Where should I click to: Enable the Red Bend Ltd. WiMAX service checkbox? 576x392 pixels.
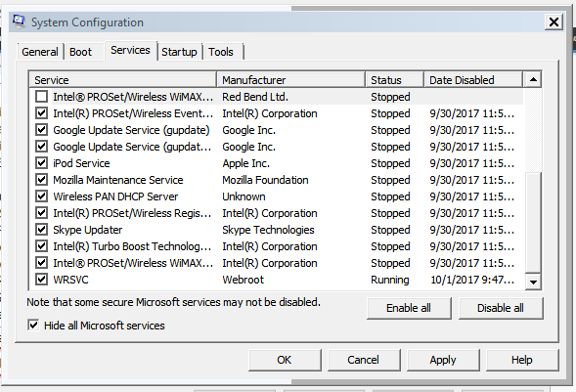41,97
